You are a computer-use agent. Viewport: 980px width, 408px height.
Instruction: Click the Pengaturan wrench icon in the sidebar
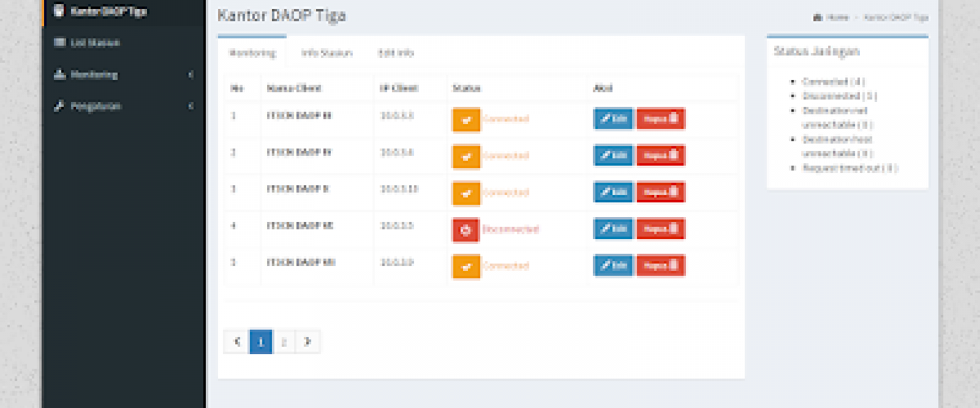[x=59, y=106]
